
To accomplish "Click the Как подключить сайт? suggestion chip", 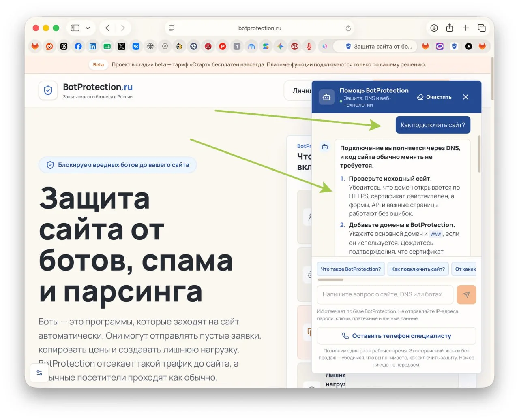I will (x=418, y=269).
